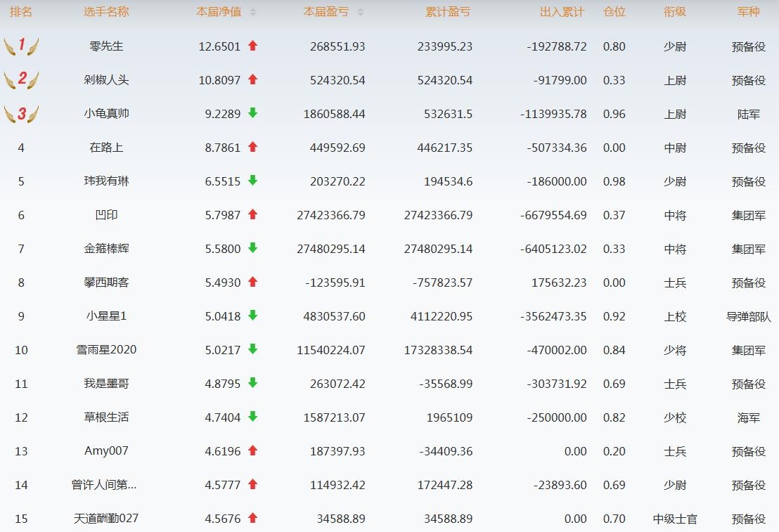Click green down arrow beside 5.0418
Image resolution: width=779 pixels, height=532 pixels.
253,316
